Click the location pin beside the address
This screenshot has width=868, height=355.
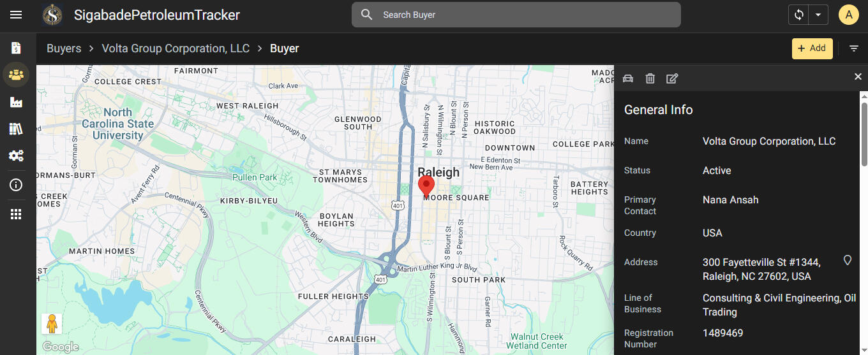click(848, 260)
